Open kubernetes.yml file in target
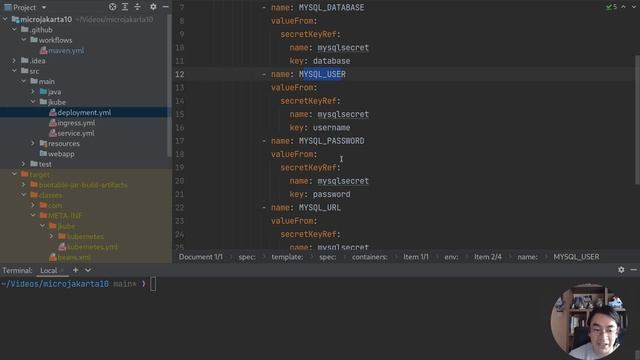640x360 pixels. point(92,247)
